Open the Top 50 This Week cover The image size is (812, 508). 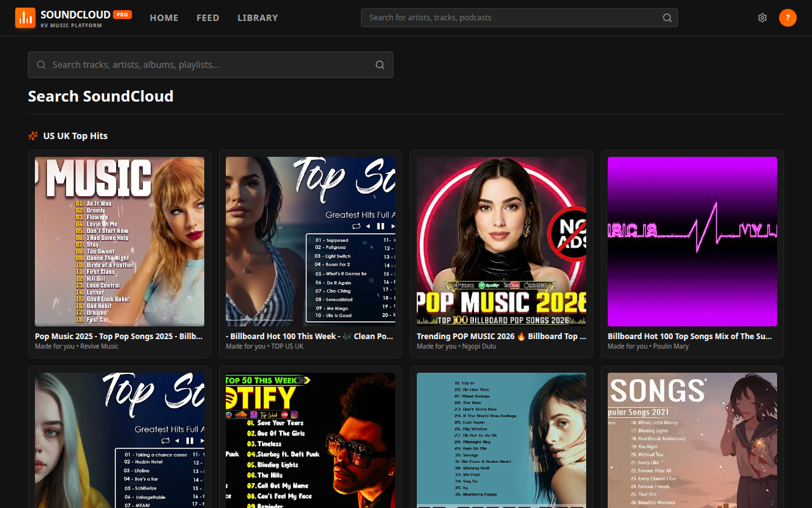(x=311, y=440)
